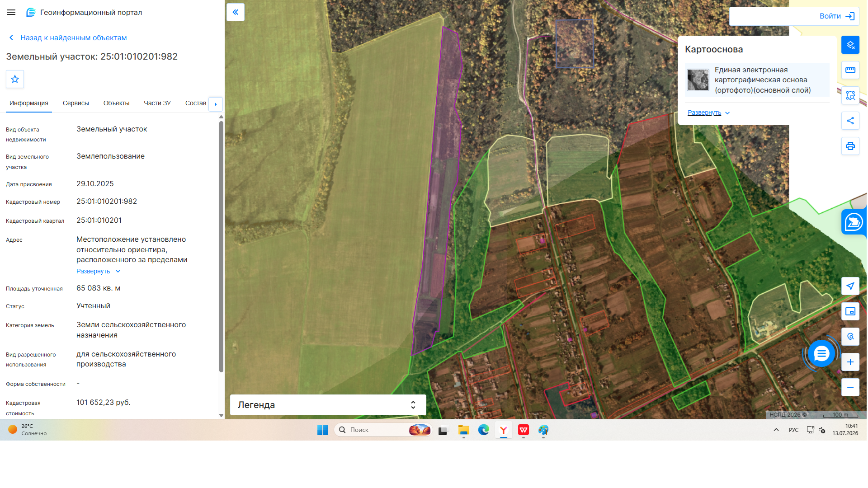Zoom out the map with minus button
Viewport: 868px width, 488px height.
tap(850, 387)
